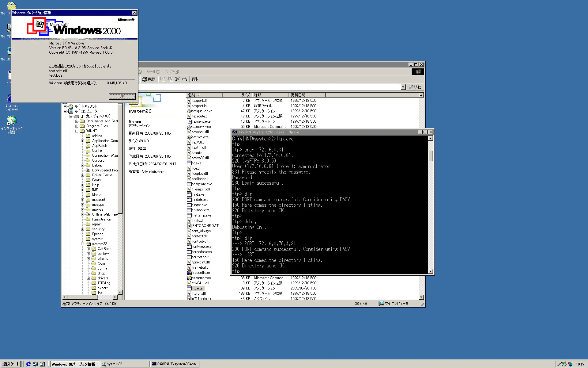Collapse the system32 folder tree node

click(82, 244)
